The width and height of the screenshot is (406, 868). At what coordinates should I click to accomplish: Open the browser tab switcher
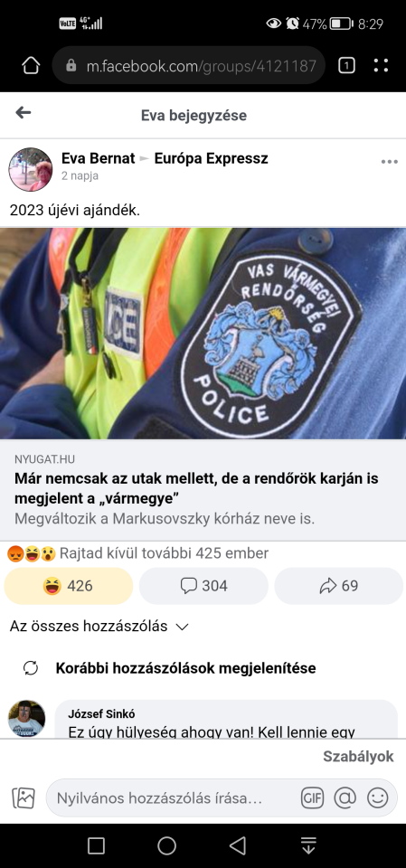[346, 66]
